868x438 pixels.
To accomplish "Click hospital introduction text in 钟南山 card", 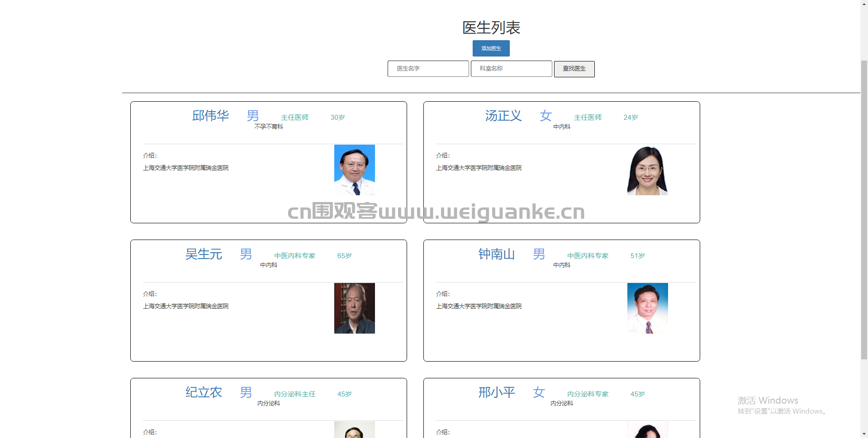I will pyautogui.click(x=479, y=306).
